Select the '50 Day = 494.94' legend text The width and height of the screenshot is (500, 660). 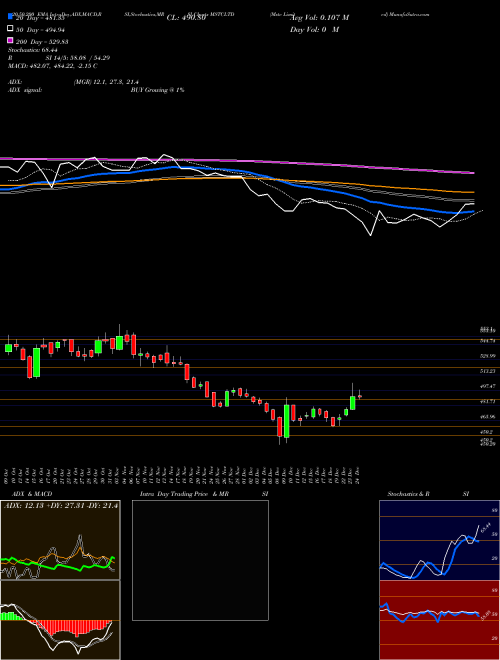40,29
